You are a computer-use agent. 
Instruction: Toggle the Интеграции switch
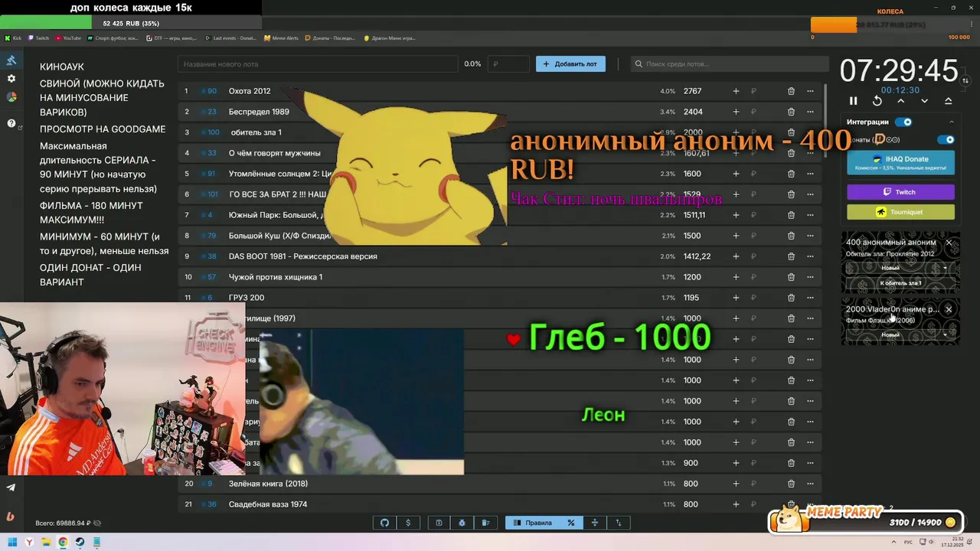click(x=903, y=122)
